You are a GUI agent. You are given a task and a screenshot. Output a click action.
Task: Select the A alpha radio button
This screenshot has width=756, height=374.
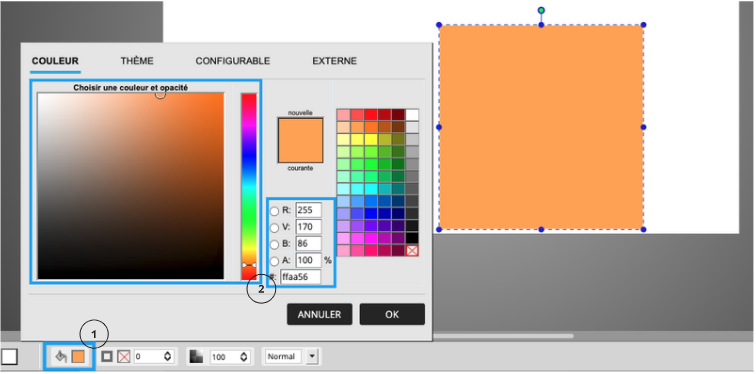click(274, 261)
